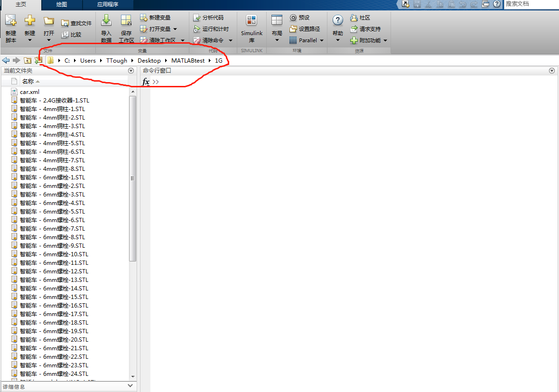Screen dimensions: 559x392
Task: Open 命令行窗口 panel actions menu
Action: coord(552,71)
